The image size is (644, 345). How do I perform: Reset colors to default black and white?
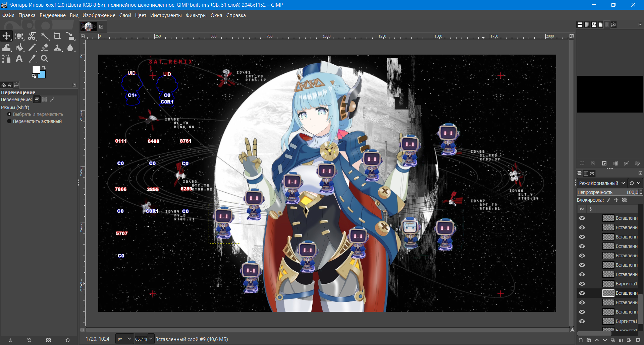tap(34, 76)
